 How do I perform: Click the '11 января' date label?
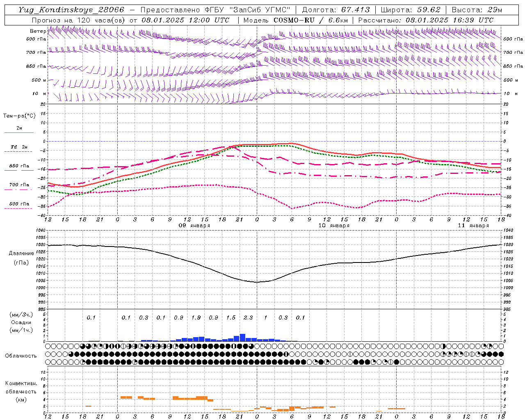tap(473, 226)
